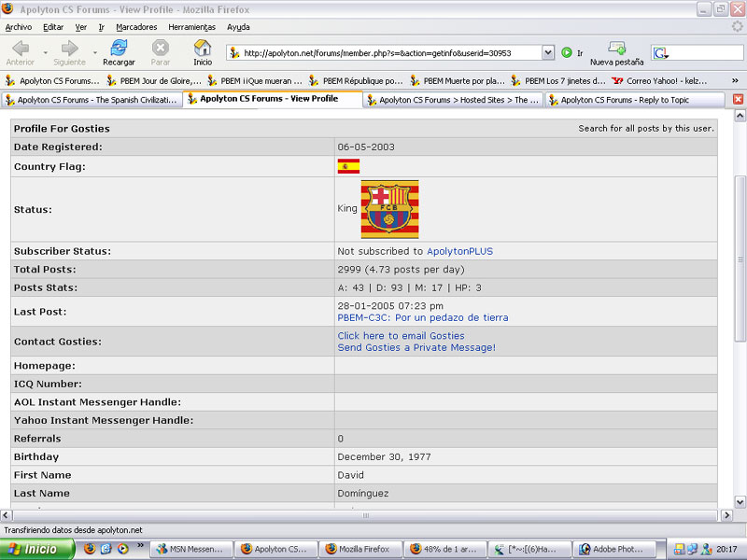
Task: Reload page with Recargar icon
Action: [x=119, y=49]
